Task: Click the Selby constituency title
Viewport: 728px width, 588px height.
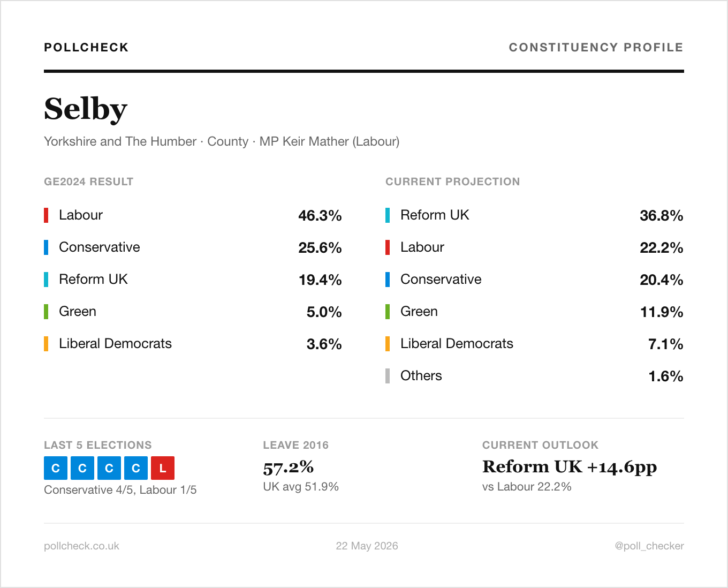Action: pyautogui.click(x=86, y=109)
